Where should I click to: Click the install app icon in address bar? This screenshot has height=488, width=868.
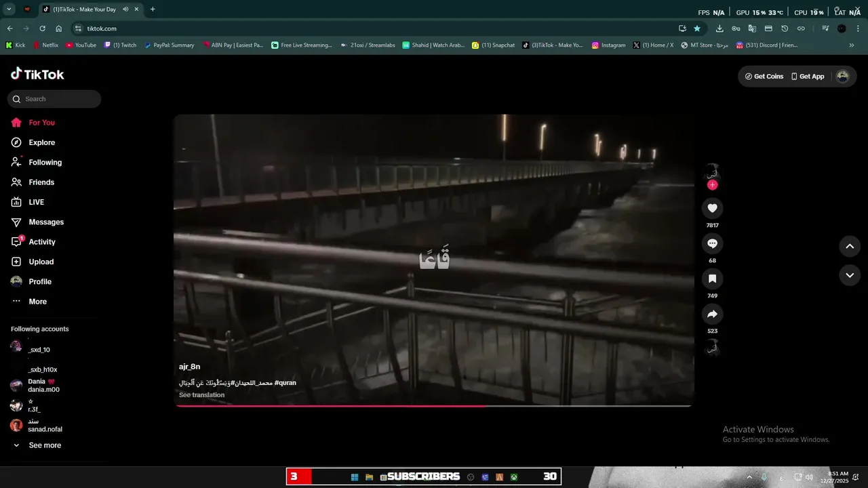pyautogui.click(x=682, y=28)
